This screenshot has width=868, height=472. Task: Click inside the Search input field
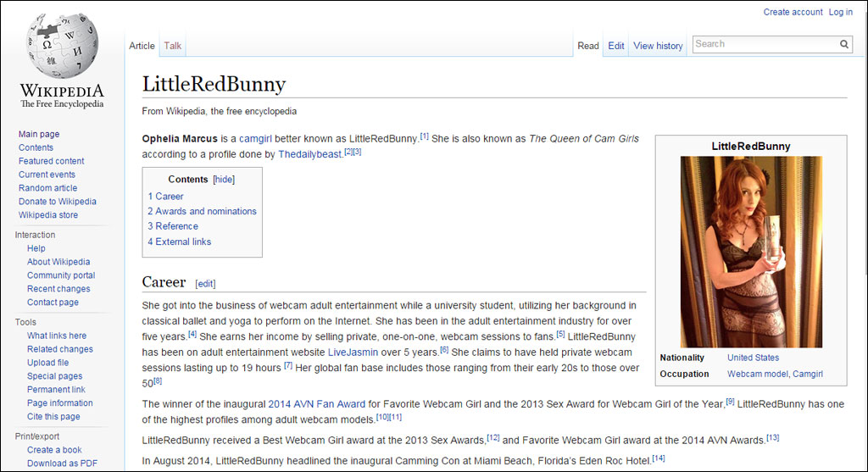pos(763,44)
